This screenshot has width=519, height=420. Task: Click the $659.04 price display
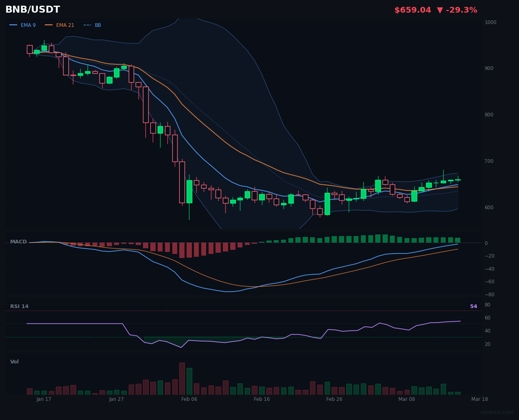(x=413, y=10)
